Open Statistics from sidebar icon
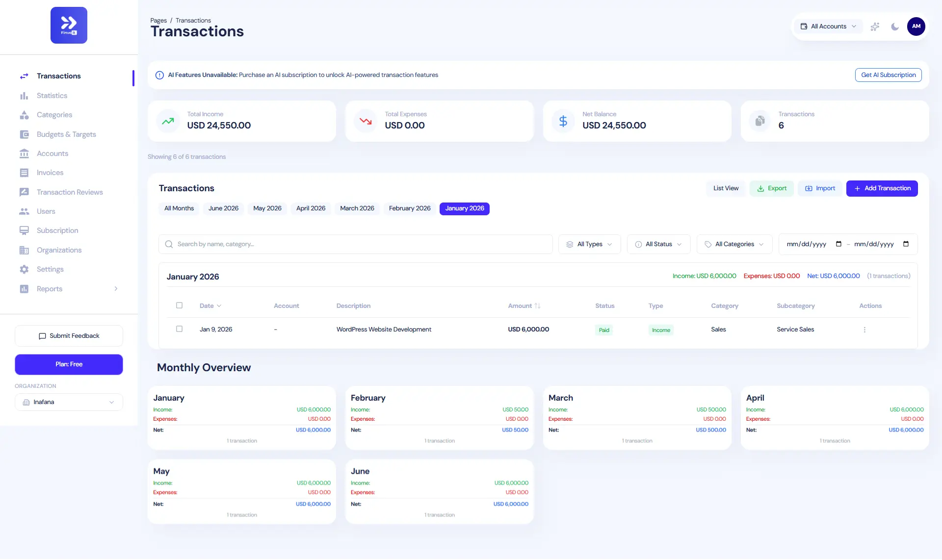Screen dimensions: 942x560 [24, 96]
